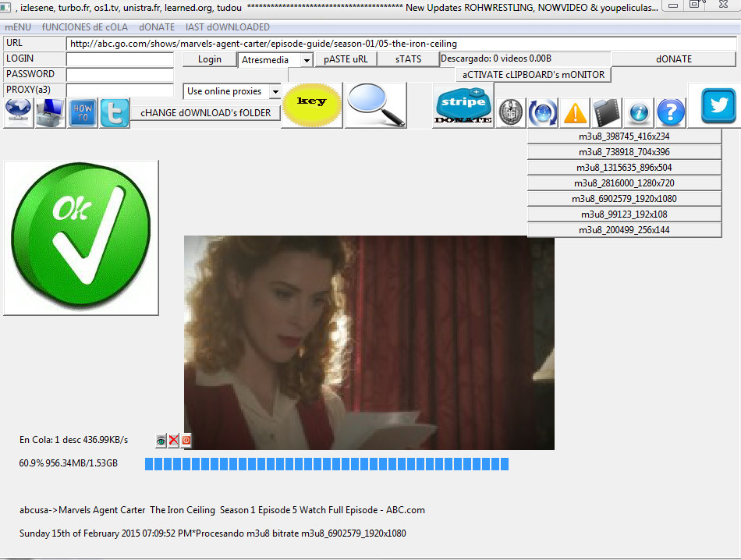Click the Agent Carter video thumbnail

pos(369,342)
